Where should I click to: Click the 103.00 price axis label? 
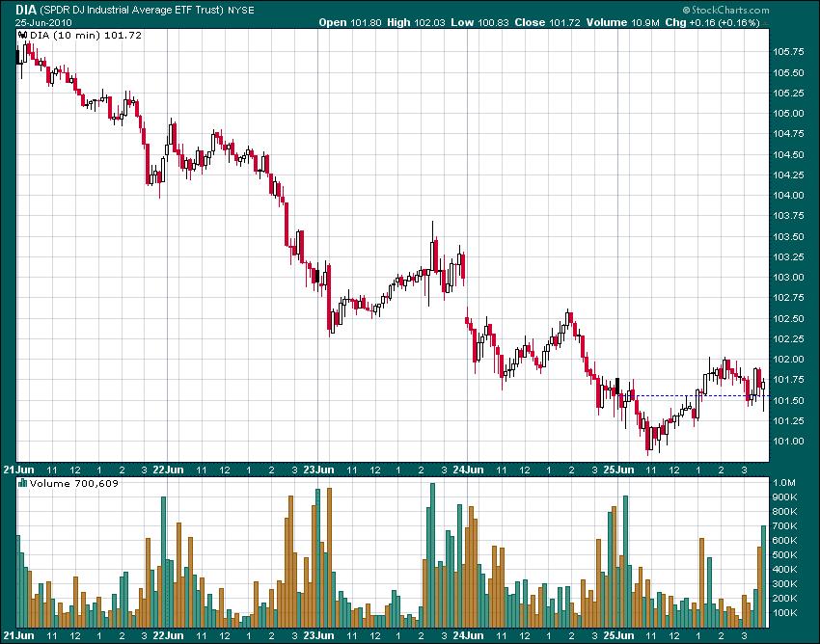pyautogui.click(x=788, y=278)
